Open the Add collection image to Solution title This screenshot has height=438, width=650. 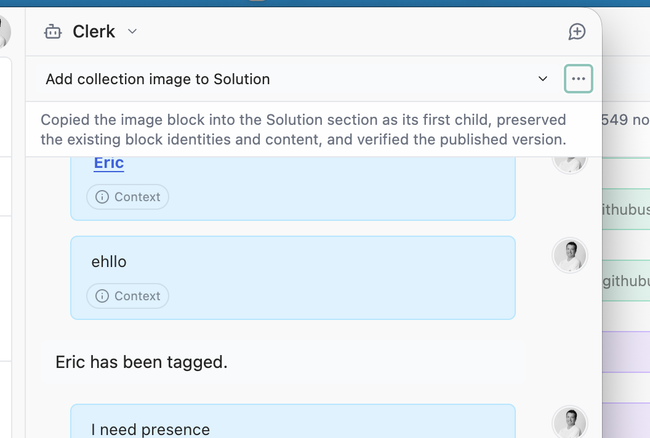coord(158,79)
